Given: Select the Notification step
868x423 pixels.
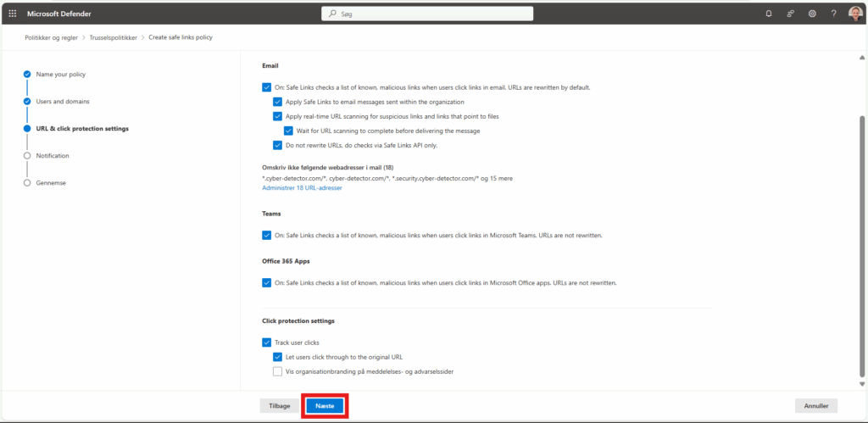Looking at the screenshot, I should point(53,156).
